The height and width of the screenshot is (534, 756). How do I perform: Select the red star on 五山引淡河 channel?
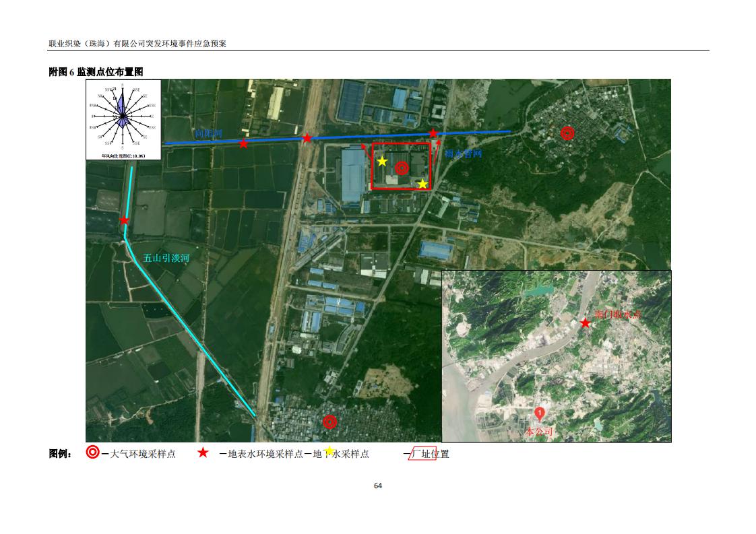click(x=124, y=220)
